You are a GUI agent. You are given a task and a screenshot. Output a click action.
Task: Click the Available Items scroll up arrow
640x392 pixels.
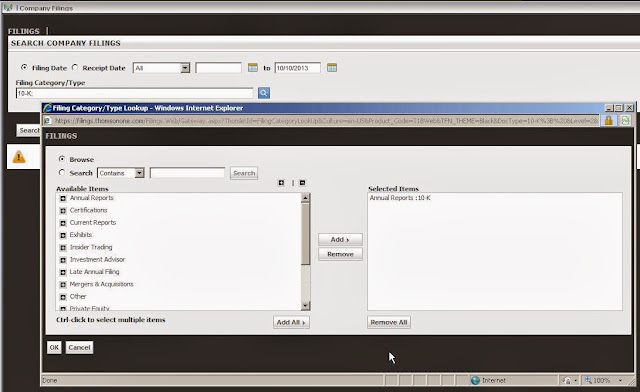305,198
